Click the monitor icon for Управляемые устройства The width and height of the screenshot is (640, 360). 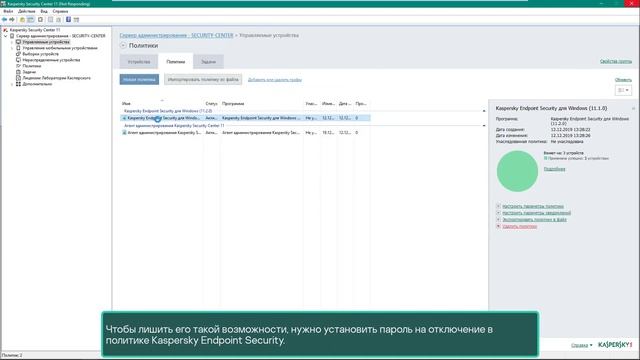[x=18, y=42]
